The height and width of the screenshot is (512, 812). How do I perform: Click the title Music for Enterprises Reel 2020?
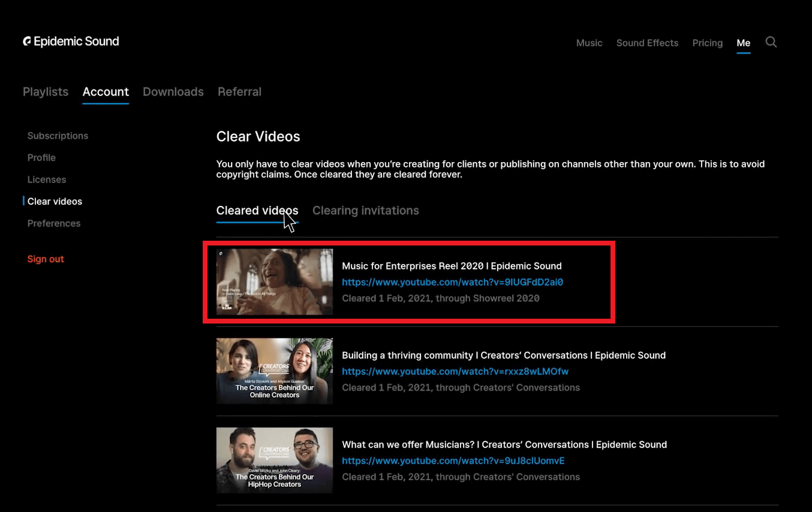click(x=452, y=266)
